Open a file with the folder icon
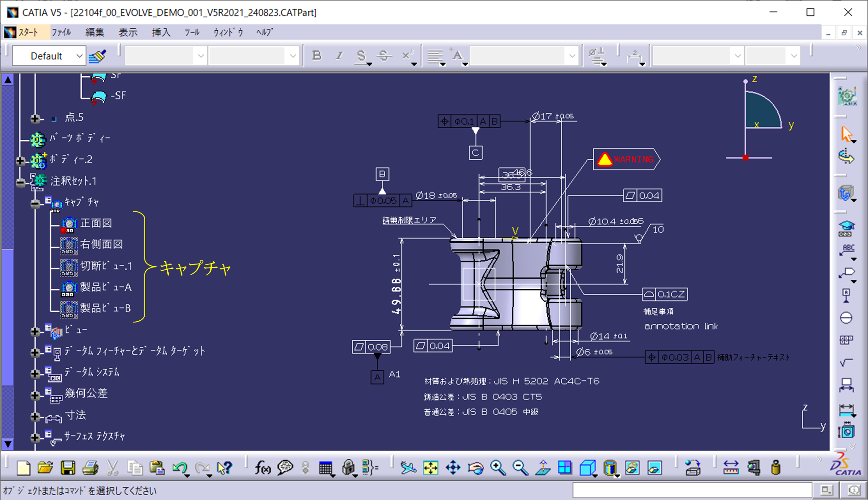 (x=45, y=468)
